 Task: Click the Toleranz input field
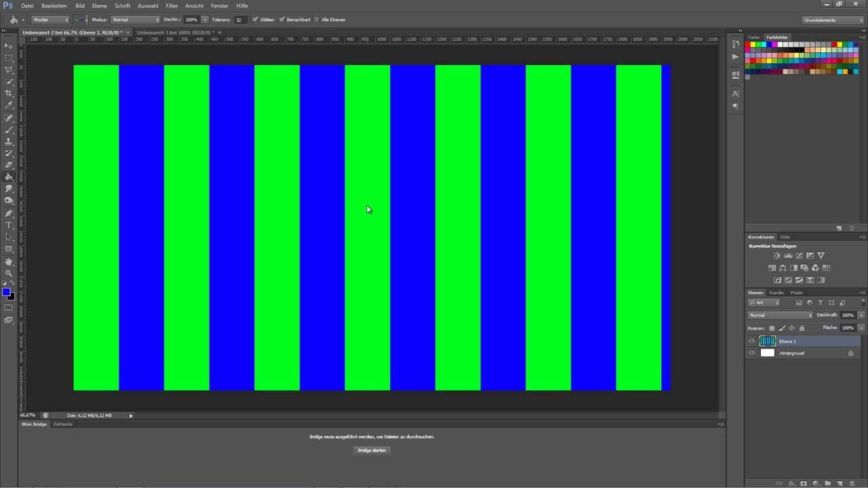point(240,20)
